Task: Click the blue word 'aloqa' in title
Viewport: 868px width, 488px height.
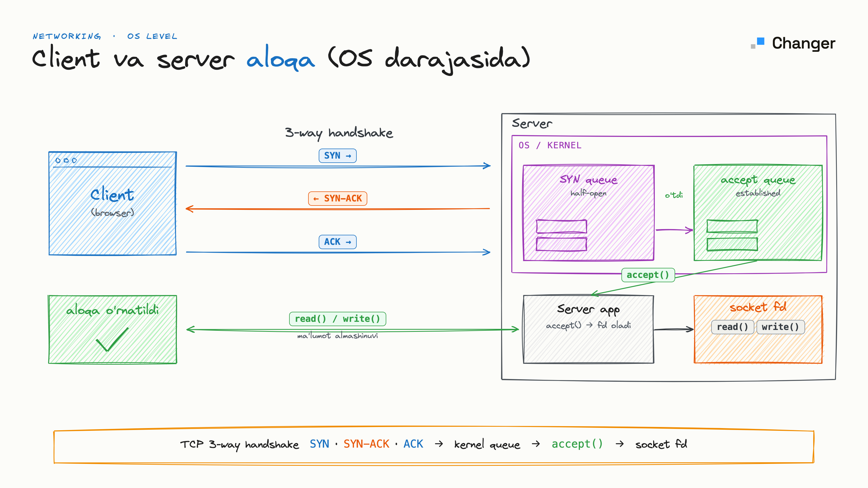Action: pyautogui.click(x=281, y=59)
